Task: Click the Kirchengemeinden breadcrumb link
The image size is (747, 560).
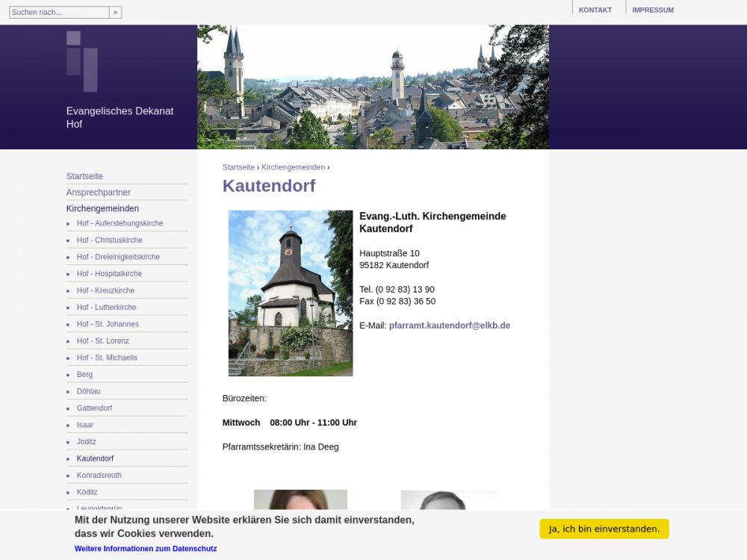Action: [293, 167]
